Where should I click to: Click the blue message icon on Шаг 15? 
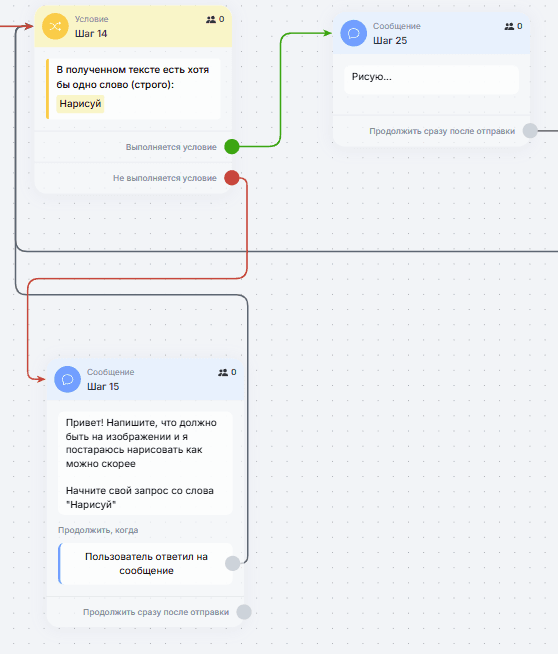pyautogui.click(x=68, y=379)
